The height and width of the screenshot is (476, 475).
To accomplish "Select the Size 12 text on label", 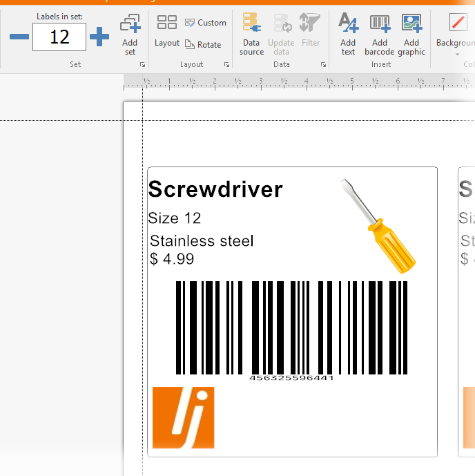I will point(175,218).
